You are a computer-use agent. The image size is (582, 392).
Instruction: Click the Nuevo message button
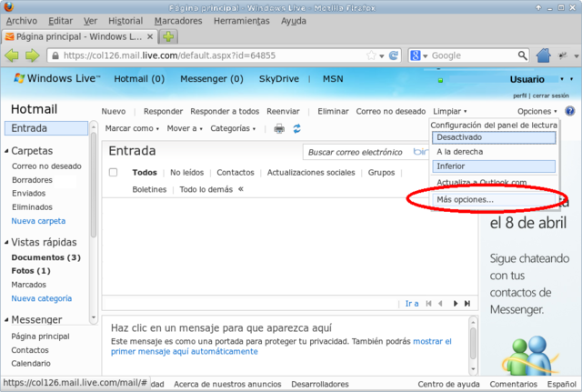tap(114, 111)
